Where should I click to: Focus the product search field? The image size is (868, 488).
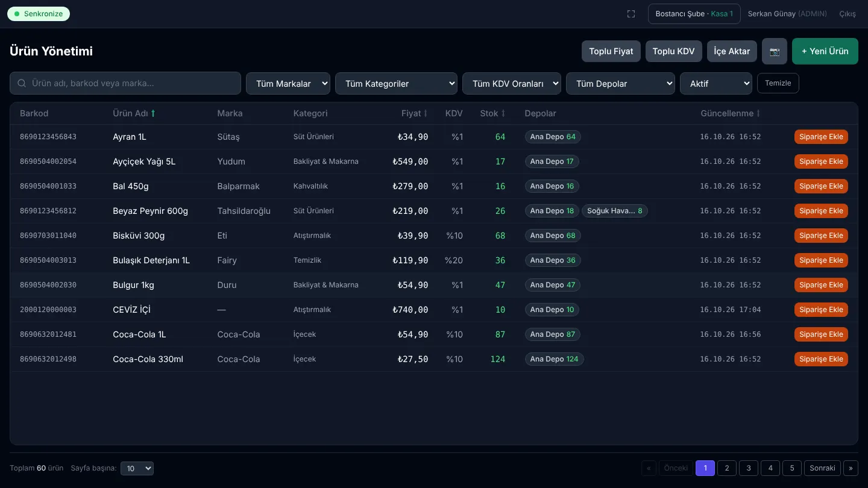coord(125,83)
